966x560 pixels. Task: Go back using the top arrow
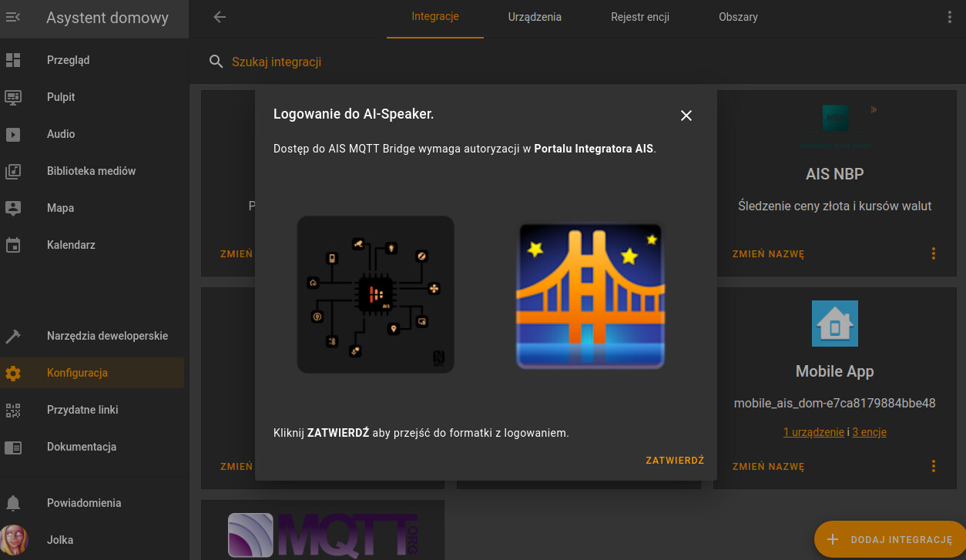pyautogui.click(x=220, y=17)
